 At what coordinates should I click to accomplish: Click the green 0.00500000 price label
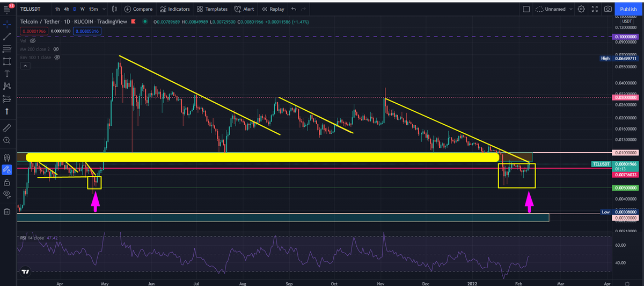tap(625, 188)
